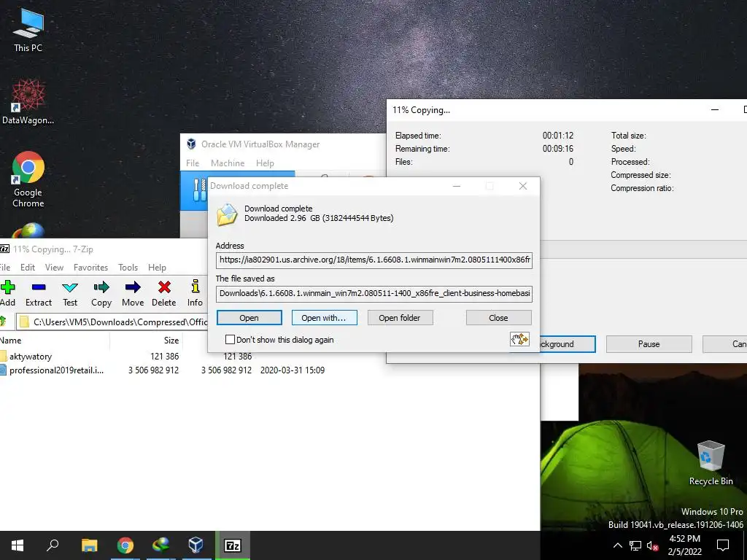Minimize the Copying progress window
747x560 pixels.
pyautogui.click(x=715, y=109)
